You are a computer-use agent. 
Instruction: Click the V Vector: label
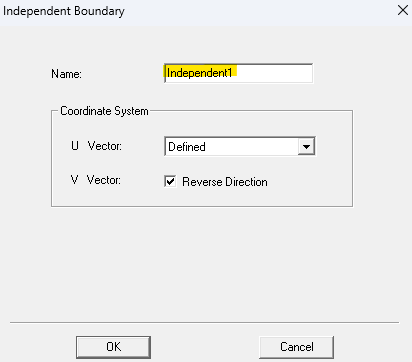pos(96,180)
